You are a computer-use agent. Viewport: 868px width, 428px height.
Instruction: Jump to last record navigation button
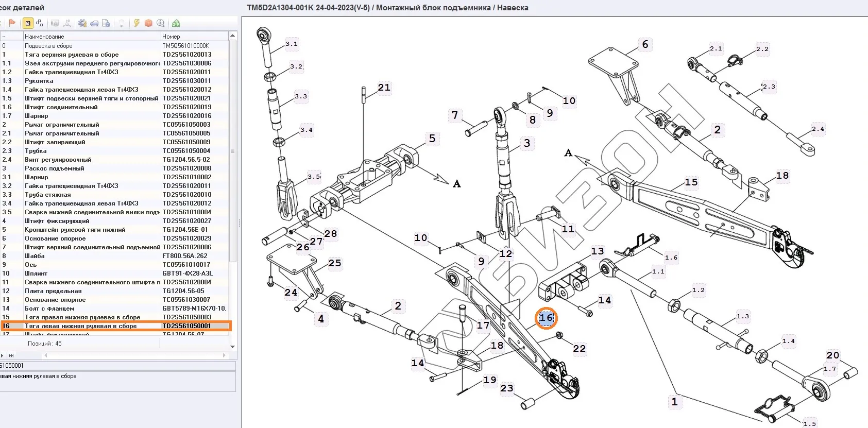[11, 355]
